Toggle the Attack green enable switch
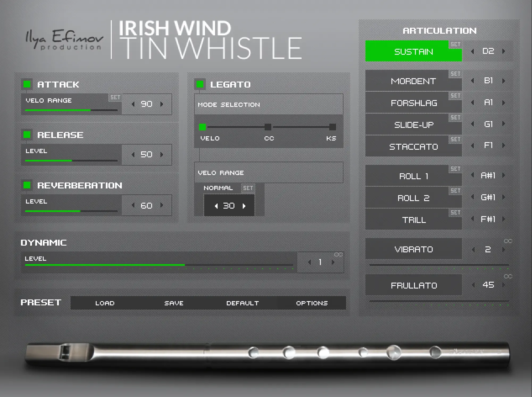 point(27,84)
